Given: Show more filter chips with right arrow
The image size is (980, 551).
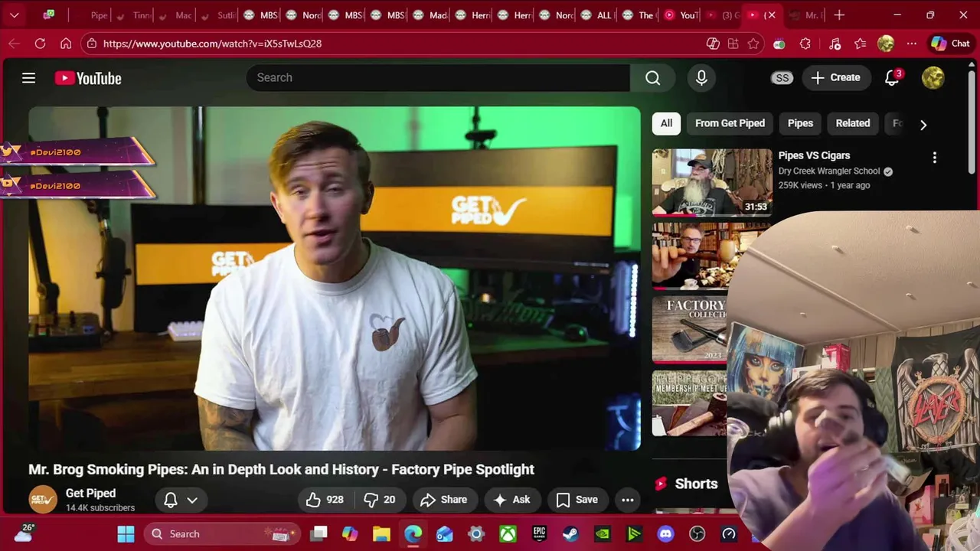Looking at the screenshot, I should [923, 124].
